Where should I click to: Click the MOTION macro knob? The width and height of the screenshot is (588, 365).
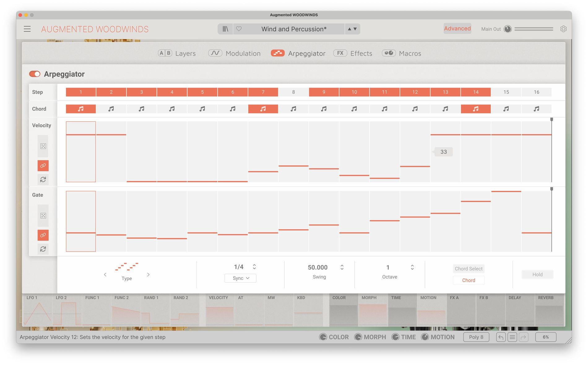(425, 337)
